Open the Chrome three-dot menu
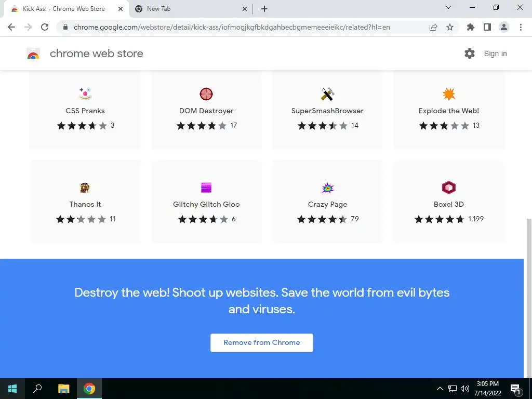The image size is (532, 399). click(x=521, y=27)
